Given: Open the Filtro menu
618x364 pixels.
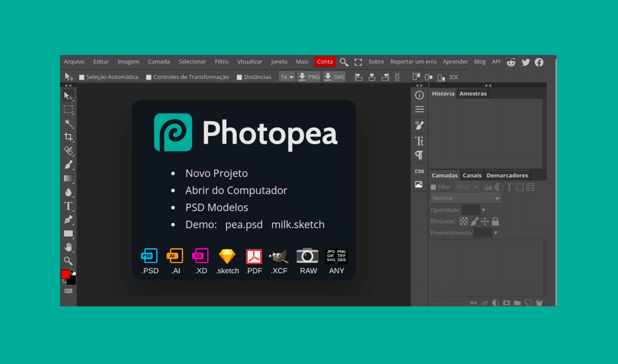Looking at the screenshot, I should point(222,61).
